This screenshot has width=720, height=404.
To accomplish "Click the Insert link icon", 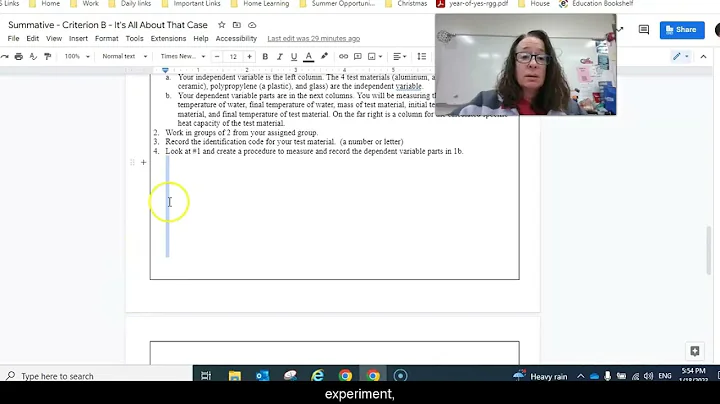I will [343, 56].
